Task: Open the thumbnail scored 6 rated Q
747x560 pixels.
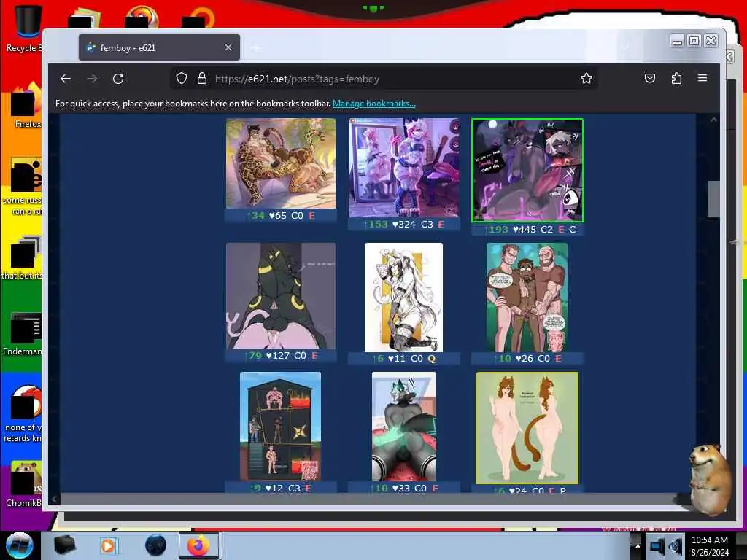Action: pos(403,297)
